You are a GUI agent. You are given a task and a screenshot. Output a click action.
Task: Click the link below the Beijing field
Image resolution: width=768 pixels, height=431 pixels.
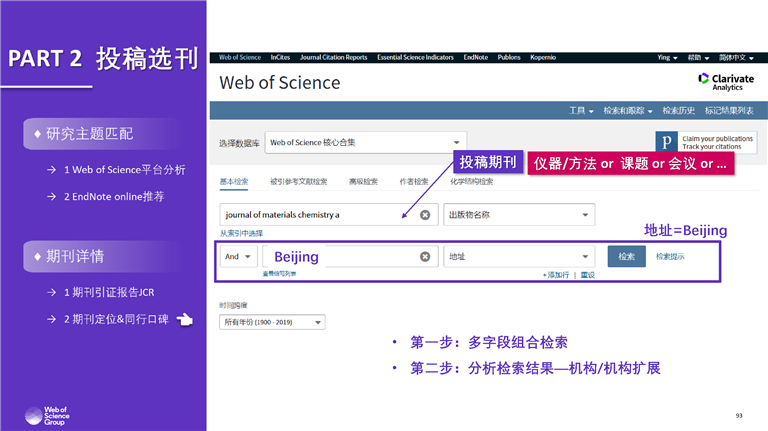coord(279,274)
